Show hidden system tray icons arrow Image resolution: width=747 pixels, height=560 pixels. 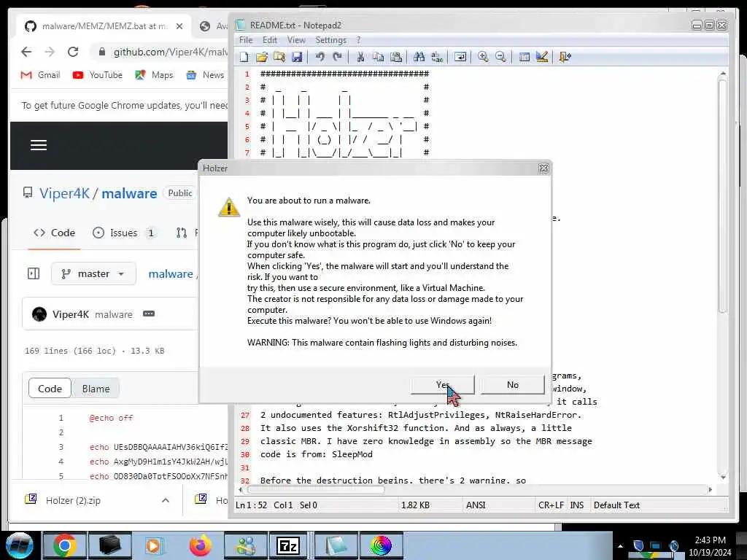click(x=620, y=546)
